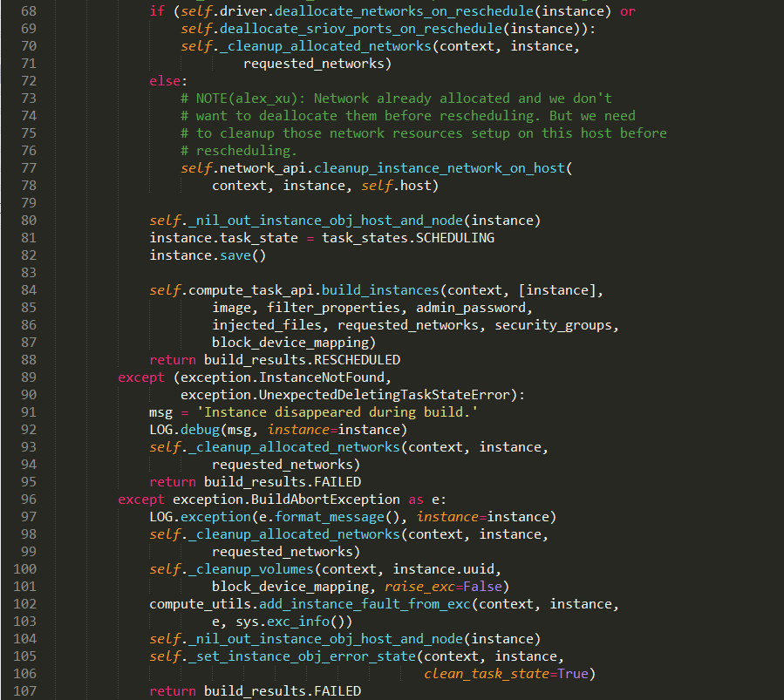Click '_nil_out_instance_obj_host_and_node' on line 104
The height and width of the screenshot is (700, 784).
pos(325,639)
